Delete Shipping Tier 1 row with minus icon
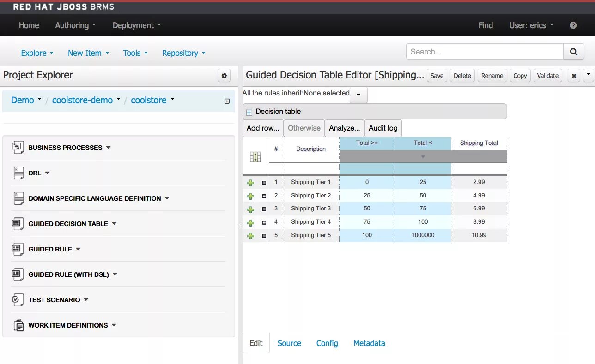Viewport: 595px width, 364px height. [x=264, y=183]
